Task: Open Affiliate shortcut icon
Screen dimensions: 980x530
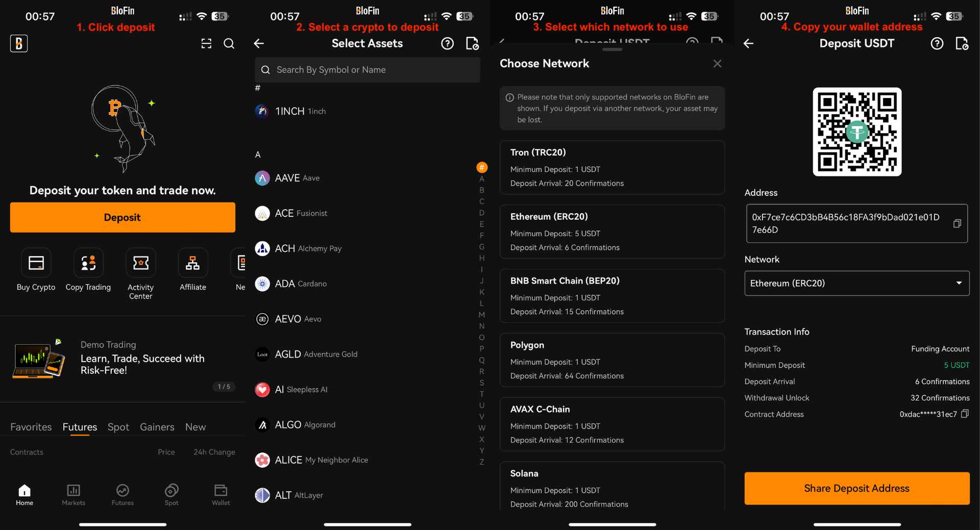Action: [x=193, y=263]
